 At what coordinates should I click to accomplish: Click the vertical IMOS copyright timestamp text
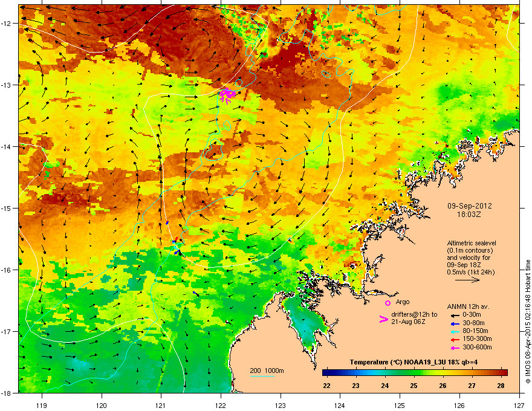click(527, 322)
